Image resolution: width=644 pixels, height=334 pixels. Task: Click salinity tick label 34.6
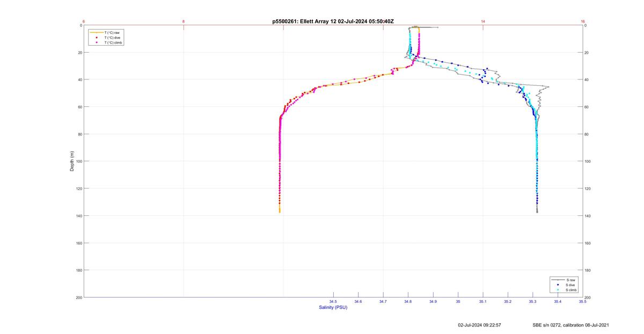tap(358, 302)
